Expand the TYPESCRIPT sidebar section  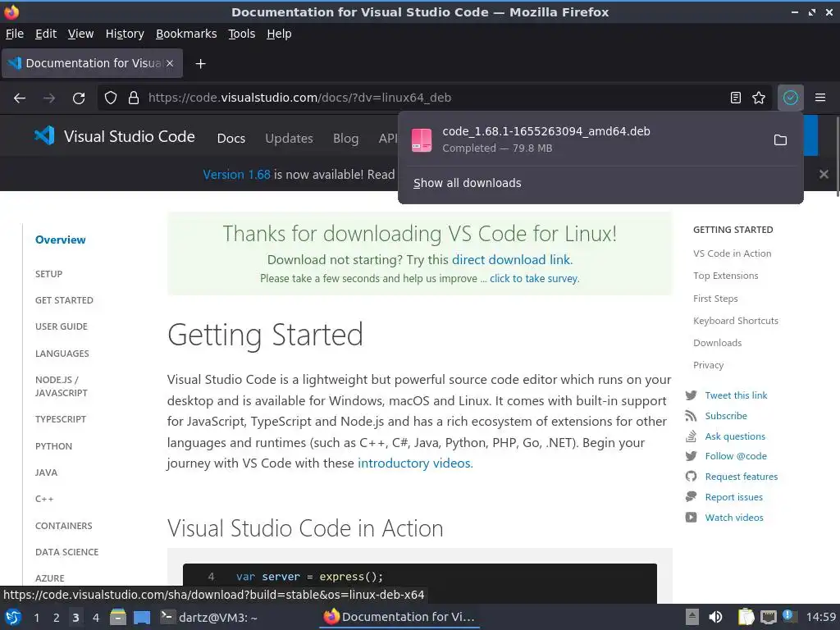click(61, 419)
